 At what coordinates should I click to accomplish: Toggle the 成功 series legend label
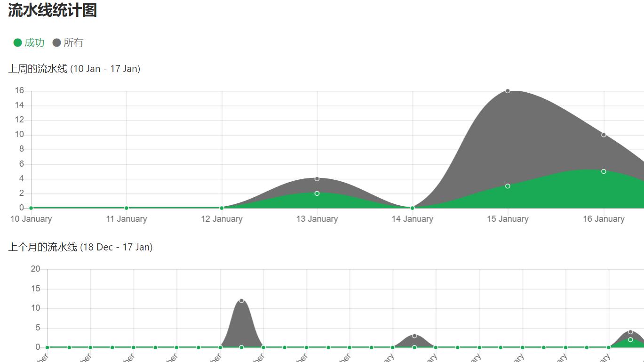click(x=34, y=43)
